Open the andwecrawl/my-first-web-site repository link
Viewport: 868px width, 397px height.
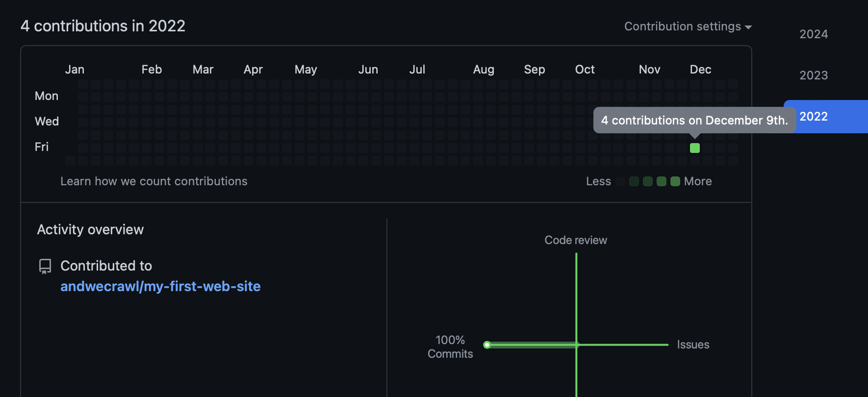click(x=160, y=286)
